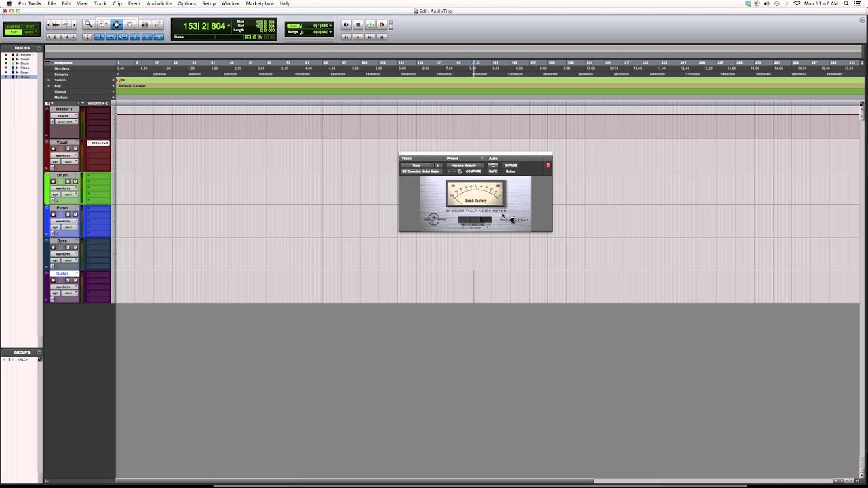Open the Track menu
Image resolution: width=868 pixels, height=488 pixels.
pos(100,3)
